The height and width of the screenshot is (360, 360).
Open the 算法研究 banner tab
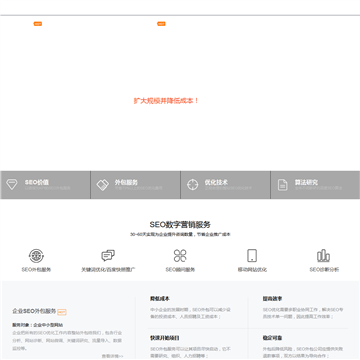pos(315,185)
